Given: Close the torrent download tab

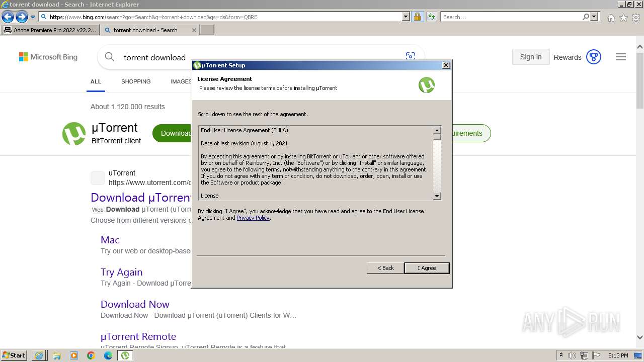Looking at the screenshot, I should [194, 30].
